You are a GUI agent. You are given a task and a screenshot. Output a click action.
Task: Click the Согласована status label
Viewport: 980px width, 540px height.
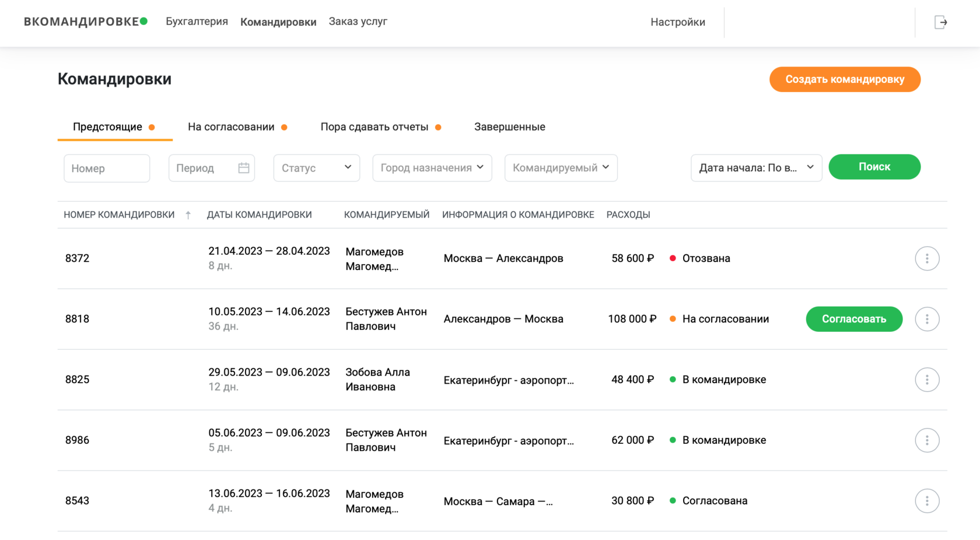(x=715, y=501)
